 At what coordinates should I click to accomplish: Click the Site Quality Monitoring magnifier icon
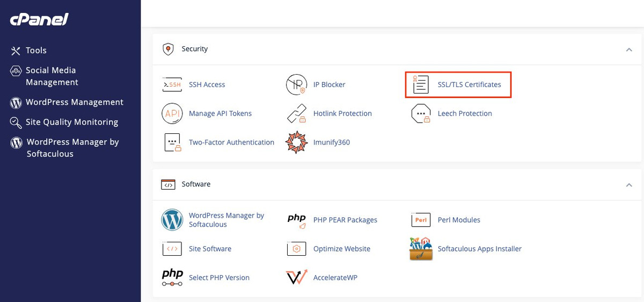(16, 123)
